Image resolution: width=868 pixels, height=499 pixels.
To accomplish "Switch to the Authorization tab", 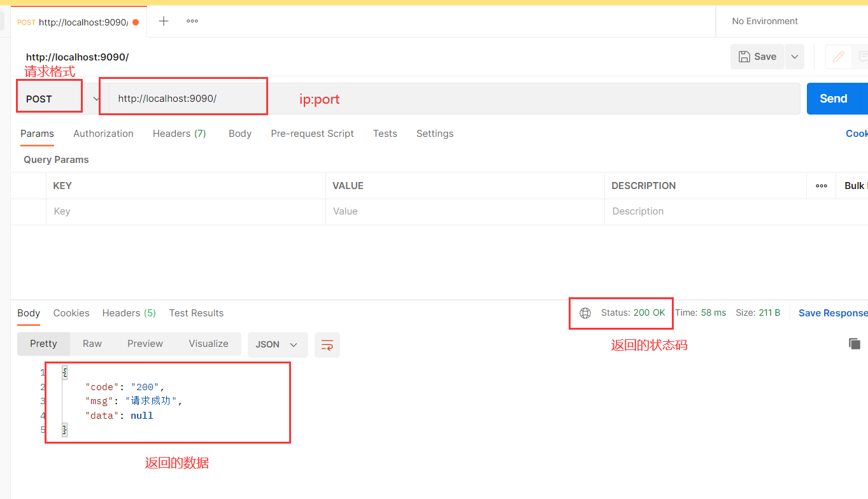I will pyautogui.click(x=103, y=134).
